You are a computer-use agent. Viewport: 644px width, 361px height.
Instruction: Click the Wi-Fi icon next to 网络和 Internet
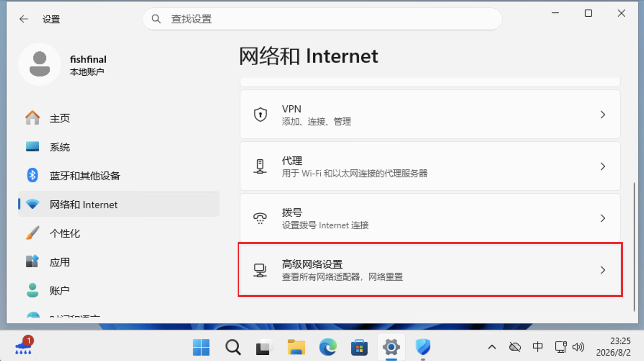click(x=33, y=204)
